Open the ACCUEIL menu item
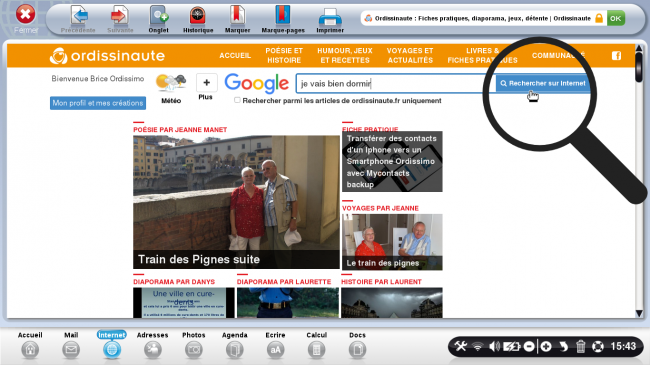Screen dimensions: 650x365 [235, 56]
